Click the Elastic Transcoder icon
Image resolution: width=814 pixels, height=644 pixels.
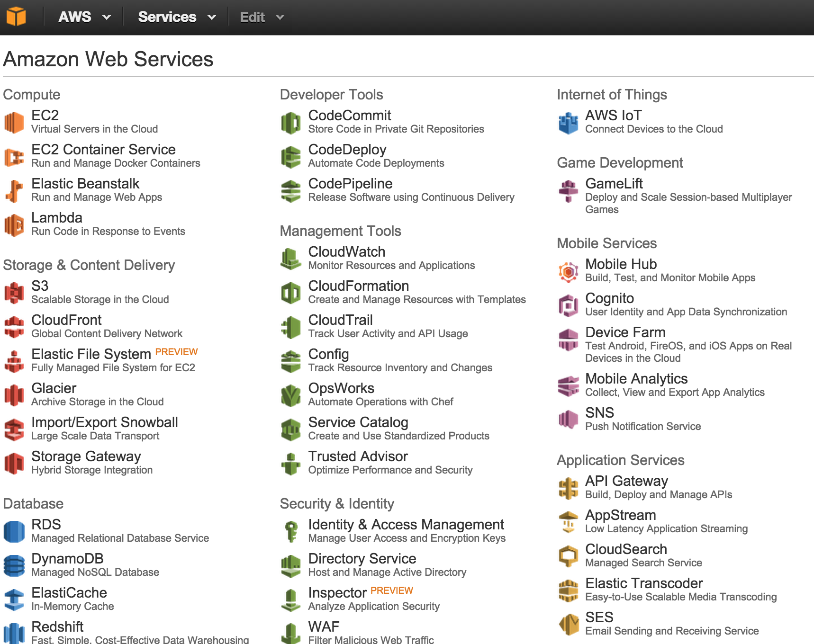(568, 590)
